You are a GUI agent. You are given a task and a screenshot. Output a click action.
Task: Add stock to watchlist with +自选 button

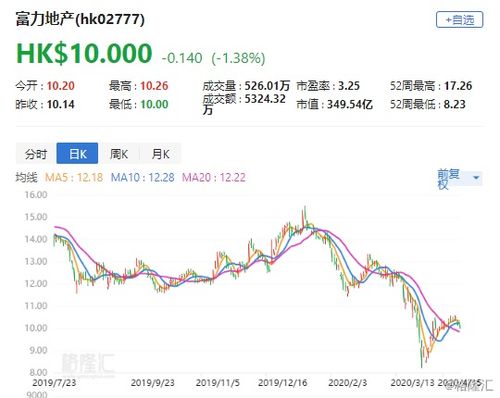click(x=459, y=20)
